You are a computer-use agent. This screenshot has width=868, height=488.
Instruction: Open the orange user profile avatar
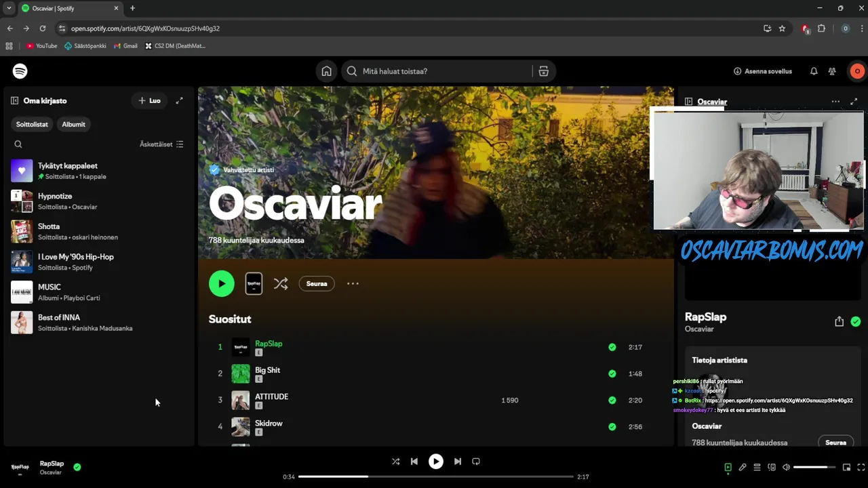tap(857, 71)
